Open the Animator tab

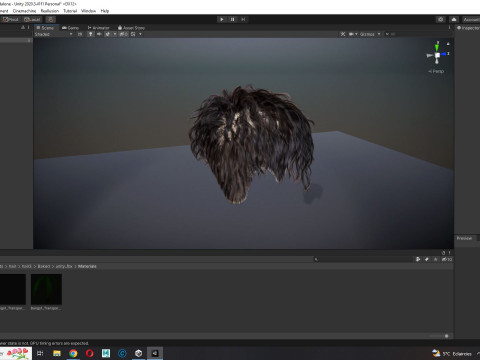point(98,28)
